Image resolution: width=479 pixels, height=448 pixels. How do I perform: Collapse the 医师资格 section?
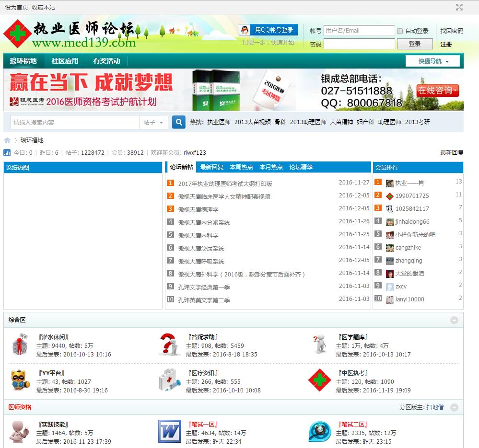[454, 407]
